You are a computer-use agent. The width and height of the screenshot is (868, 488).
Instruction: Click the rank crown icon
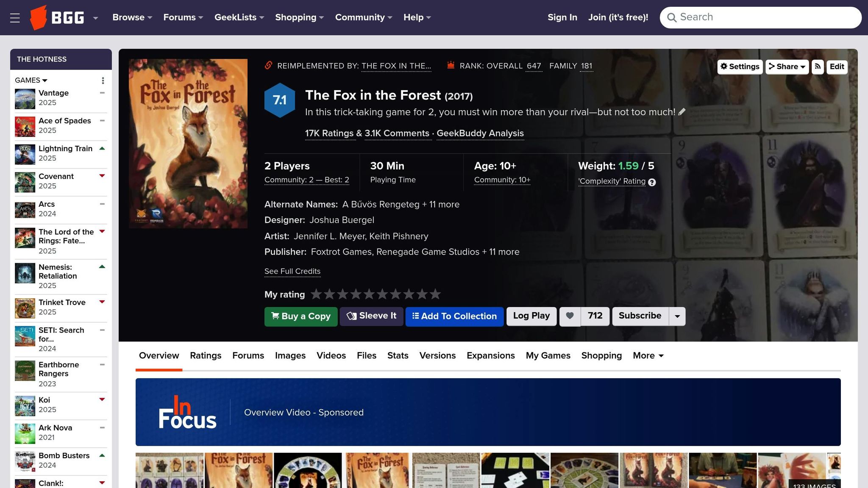coord(451,65)
